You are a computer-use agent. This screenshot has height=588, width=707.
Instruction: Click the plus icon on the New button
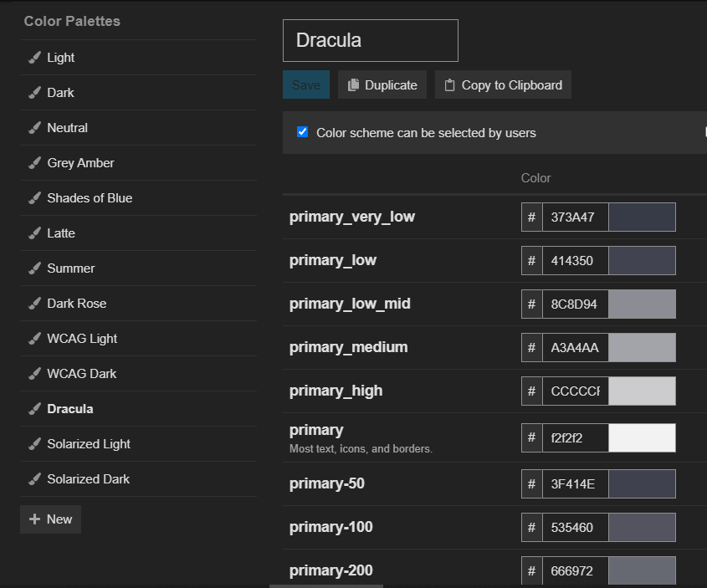34,519
